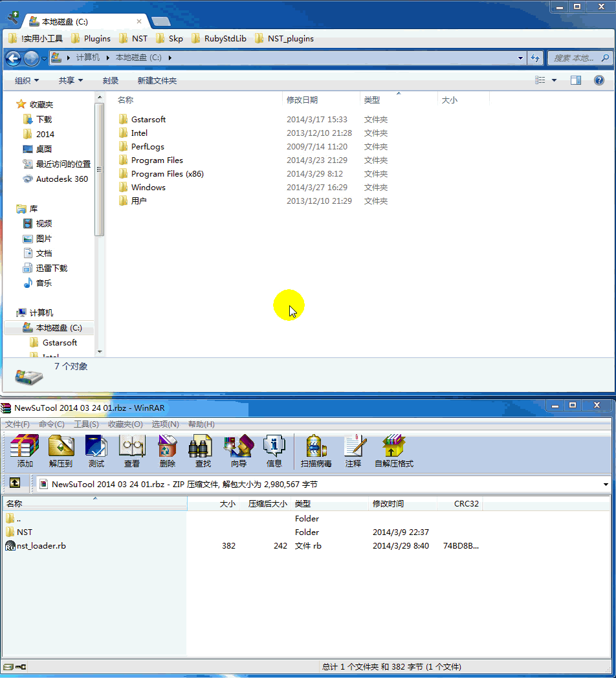This screenshot has height=678, width=616.
Task: Select 下载 in the favorites sidebar
Action: pyautogui.click(x=38, y=119)
